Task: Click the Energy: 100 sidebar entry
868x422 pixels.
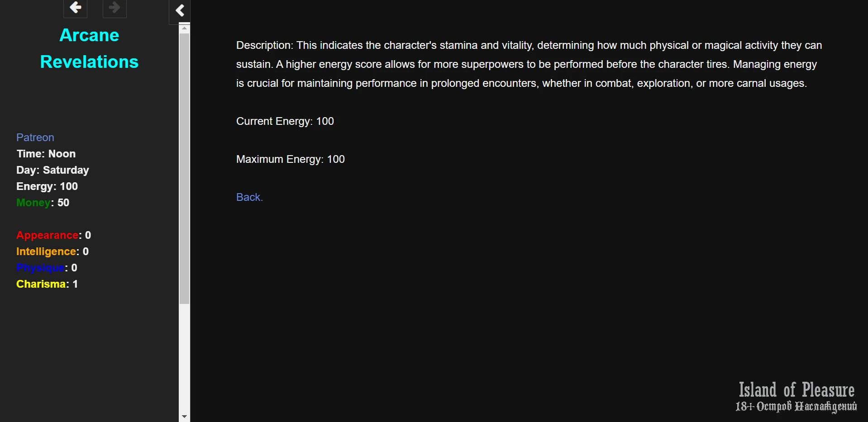Action: (47, 186)
